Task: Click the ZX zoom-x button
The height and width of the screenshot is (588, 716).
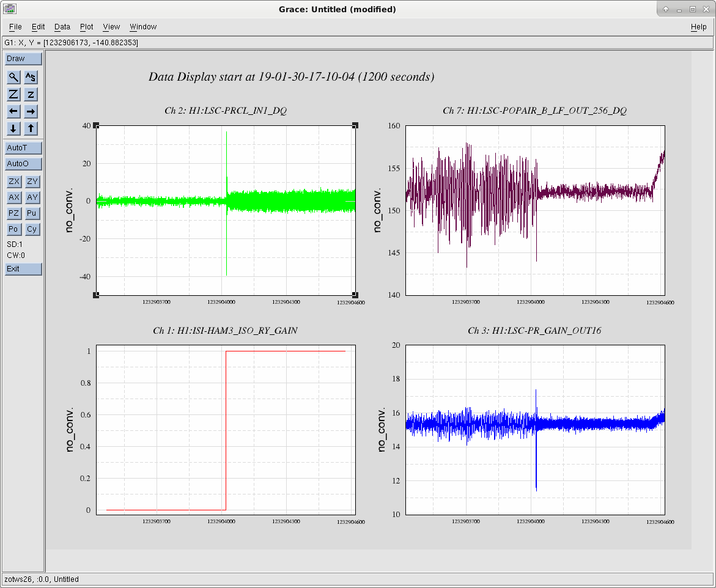Action: 14,182
